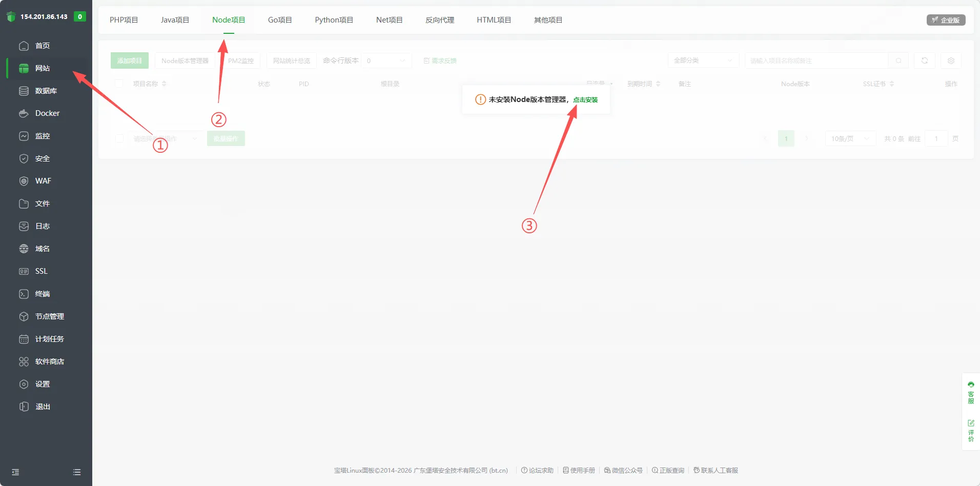Open the software store (软件商店) icon
The image size is (980, 486).
pyautogui.click(x=24, y=361)
